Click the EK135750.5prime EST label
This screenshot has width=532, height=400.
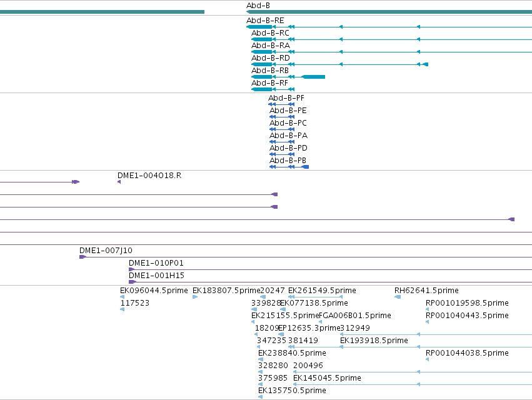(x=292, y=391)
